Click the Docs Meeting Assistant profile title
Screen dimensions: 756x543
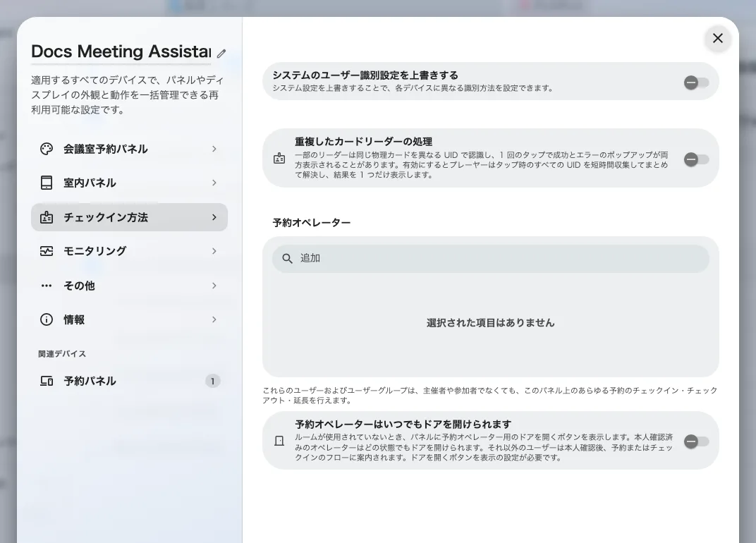click(121, 51)
